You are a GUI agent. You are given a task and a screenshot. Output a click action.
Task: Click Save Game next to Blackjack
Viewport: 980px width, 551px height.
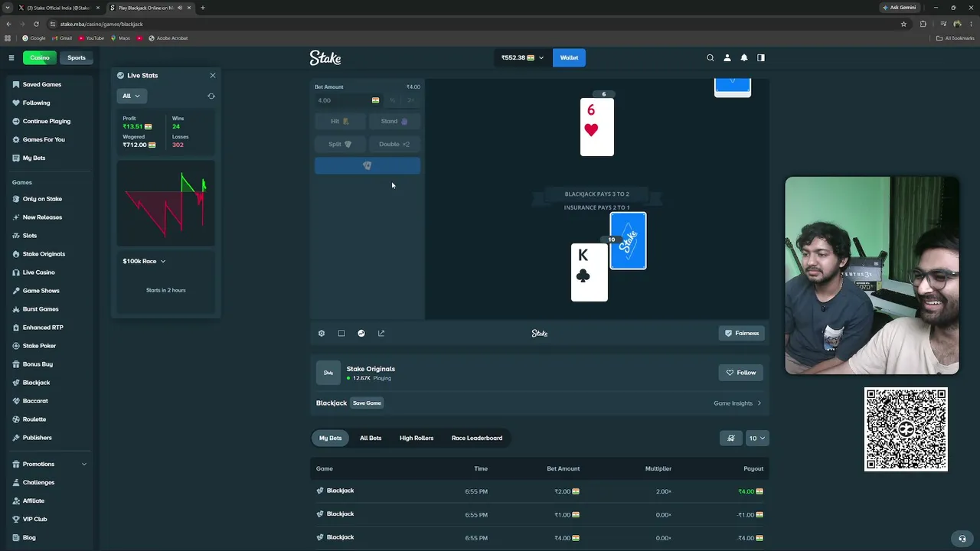(x=367, y=403)
